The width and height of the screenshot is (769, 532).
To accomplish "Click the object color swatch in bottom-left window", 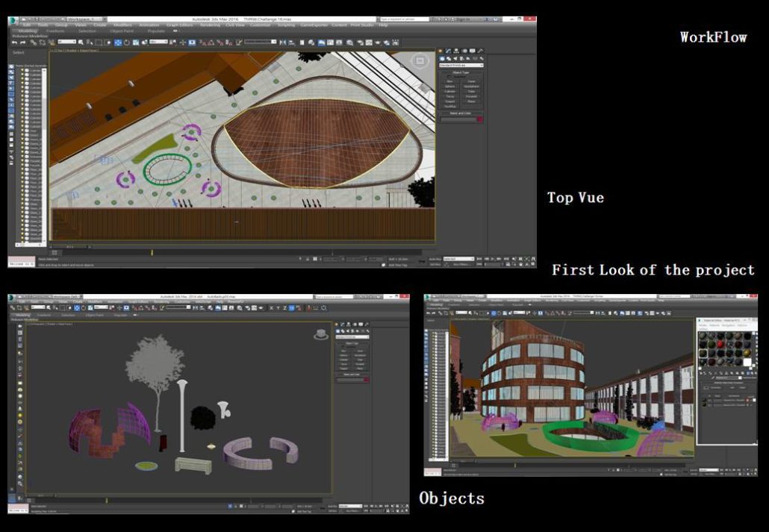I will [x=367, y=380].
